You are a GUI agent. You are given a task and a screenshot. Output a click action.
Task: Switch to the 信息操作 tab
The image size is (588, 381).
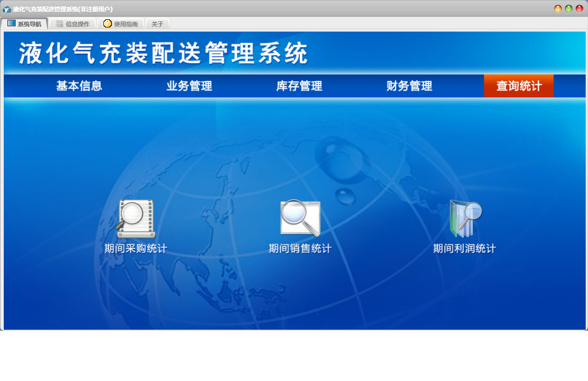tap(73, 24)
